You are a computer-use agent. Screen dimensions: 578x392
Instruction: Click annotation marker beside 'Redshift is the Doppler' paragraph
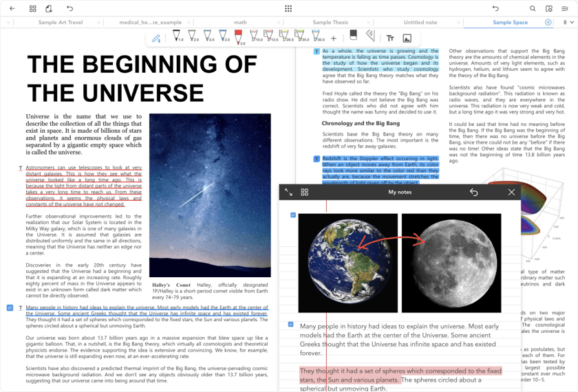pyautogui.click(x=317, y=159)
